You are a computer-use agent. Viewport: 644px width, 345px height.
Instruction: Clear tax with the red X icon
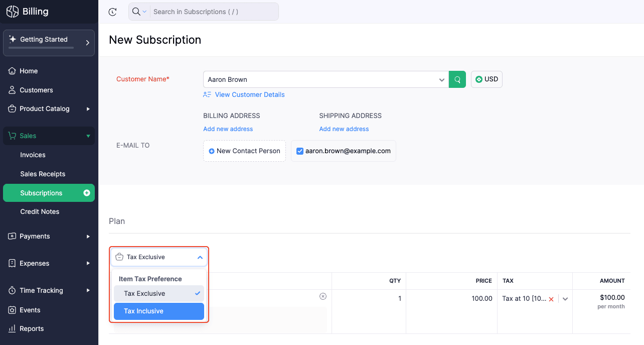click(551, 299)
